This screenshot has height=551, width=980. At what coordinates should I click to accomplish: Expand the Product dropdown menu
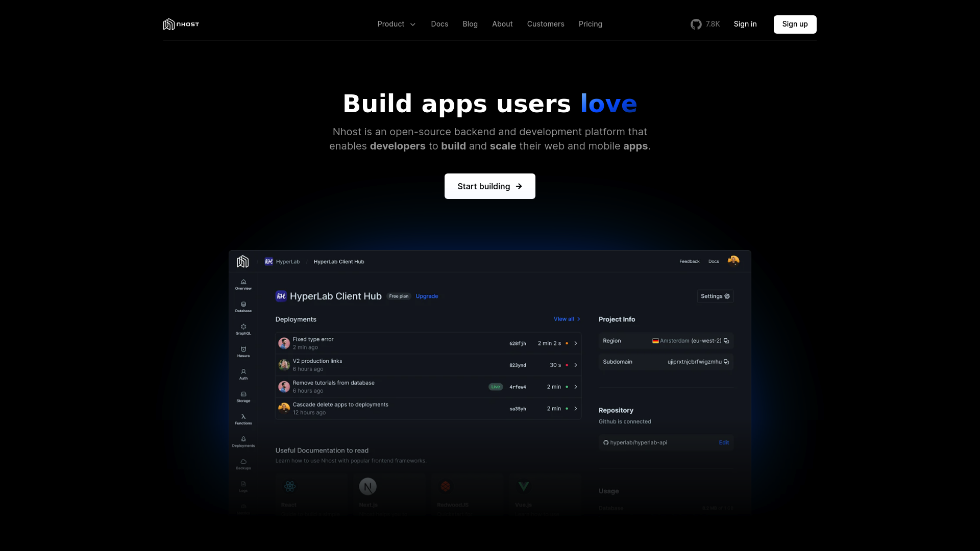pyautogui.click(x=397, y=24)
